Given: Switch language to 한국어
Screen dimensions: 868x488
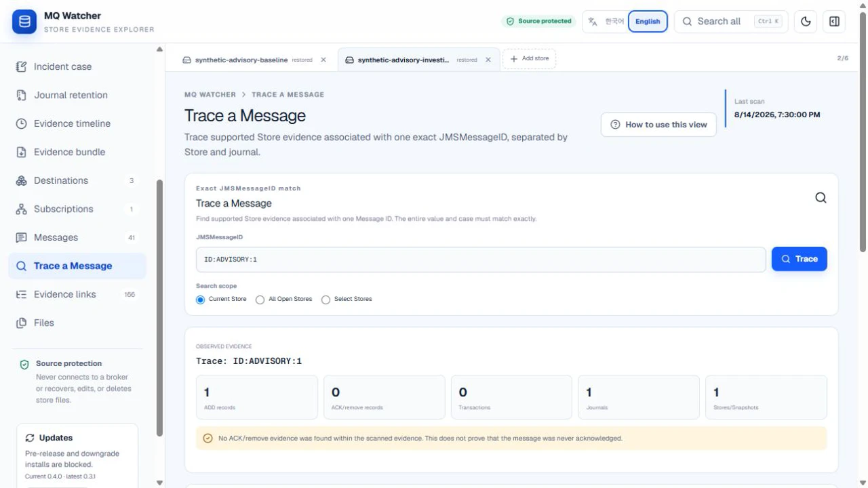Looking at the screenshot, I should click(614, 22).
